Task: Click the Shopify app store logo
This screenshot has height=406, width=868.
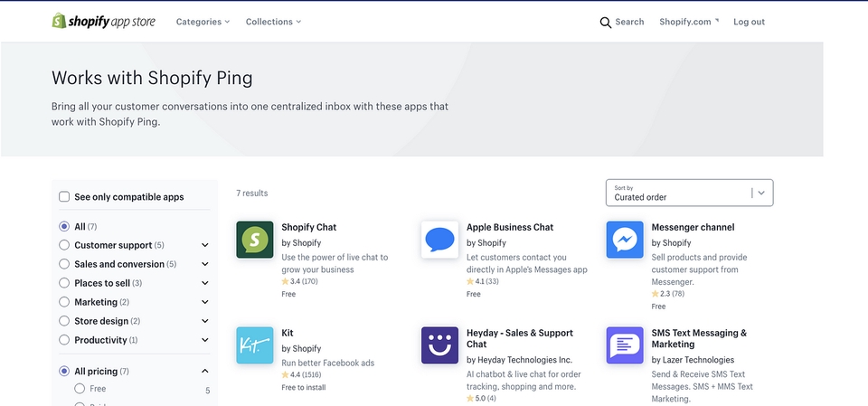Action: point(103,22)
